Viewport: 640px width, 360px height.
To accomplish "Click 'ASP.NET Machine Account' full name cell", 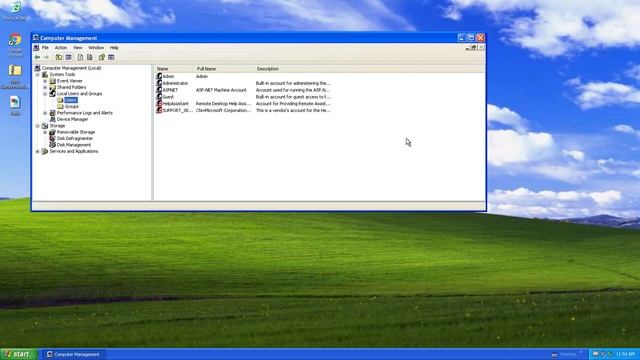I will pos(221,90).
